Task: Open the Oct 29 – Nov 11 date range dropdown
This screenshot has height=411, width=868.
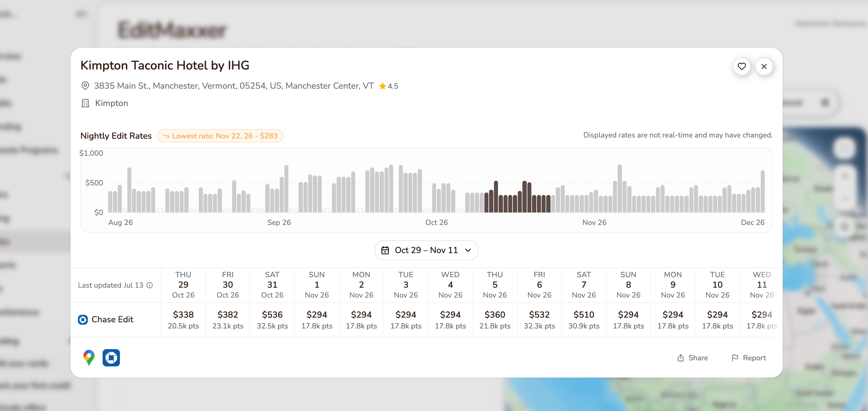Action: tap(426, 250)
